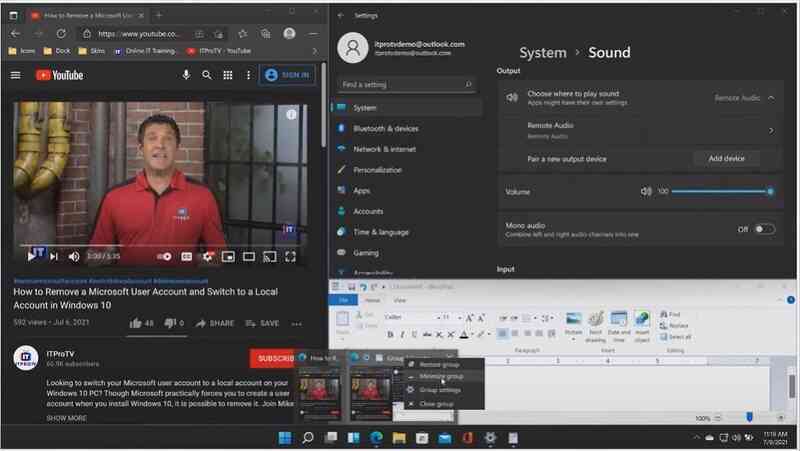Save the YouTube video to a playlist
This screenshot has height=451, width=800.
pyautogui.click(x=262, y=323)
